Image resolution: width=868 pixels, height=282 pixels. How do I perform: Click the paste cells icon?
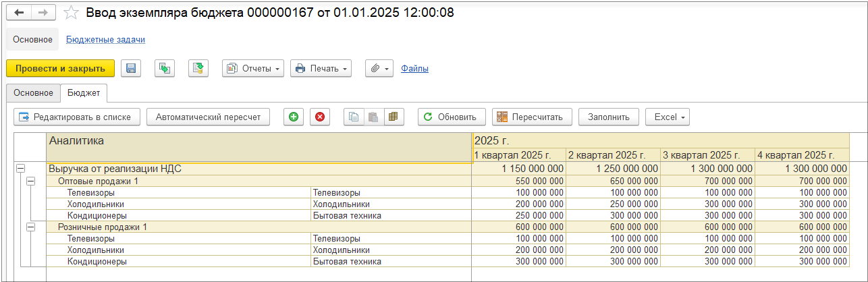coord(373,117)
